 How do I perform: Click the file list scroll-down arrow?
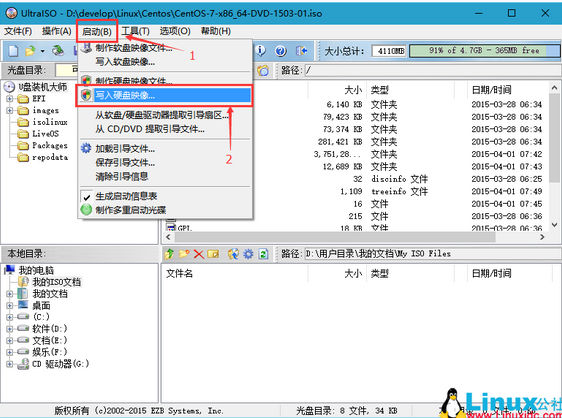click(554, 225)
